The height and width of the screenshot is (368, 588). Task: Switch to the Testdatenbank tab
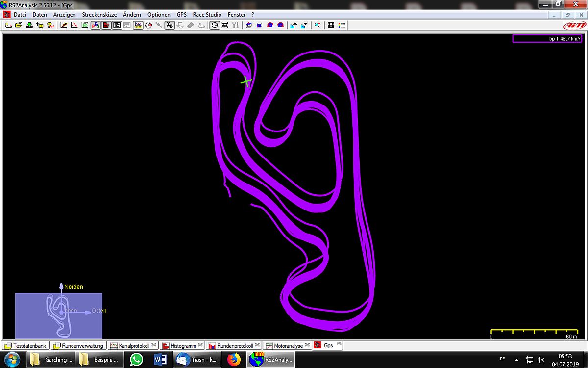pyautogui.click(x=26, y=346)
